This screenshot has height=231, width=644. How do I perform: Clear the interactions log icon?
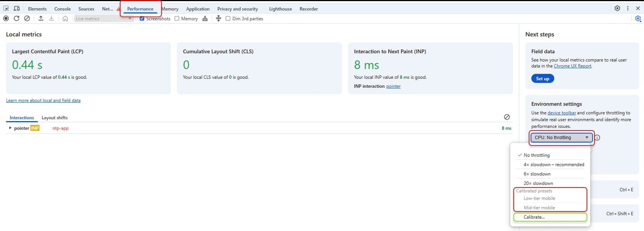pyautogui.click(x=507, y=117)
